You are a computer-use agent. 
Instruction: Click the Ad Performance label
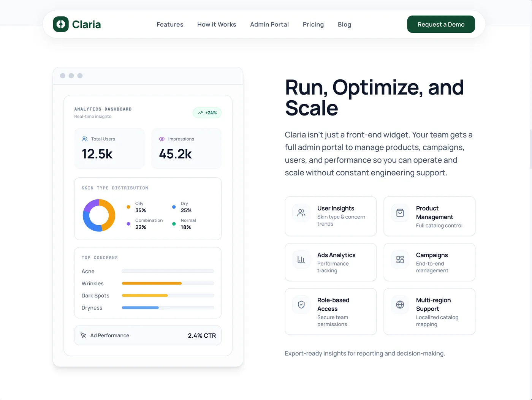(x=110, y=335)
